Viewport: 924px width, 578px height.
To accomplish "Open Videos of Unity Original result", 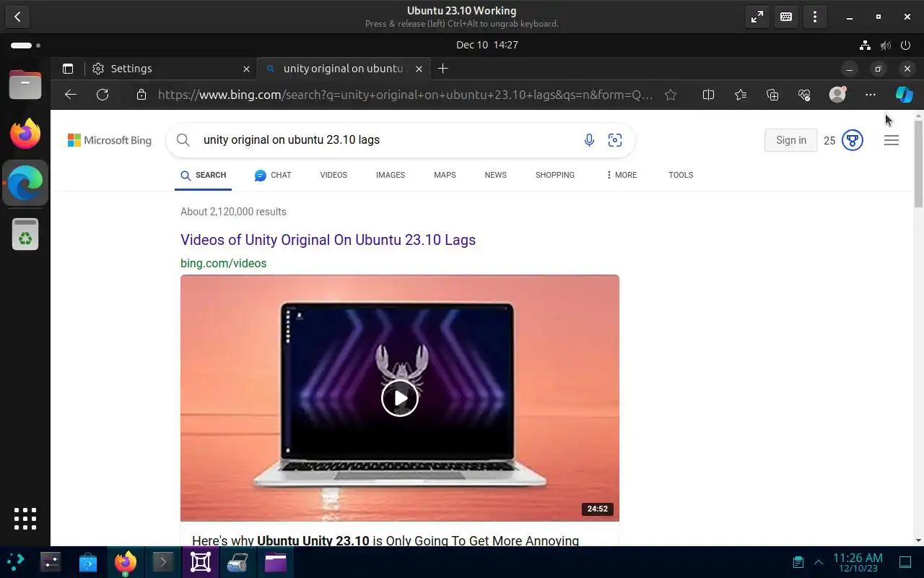I will click(x=328, y=240).
